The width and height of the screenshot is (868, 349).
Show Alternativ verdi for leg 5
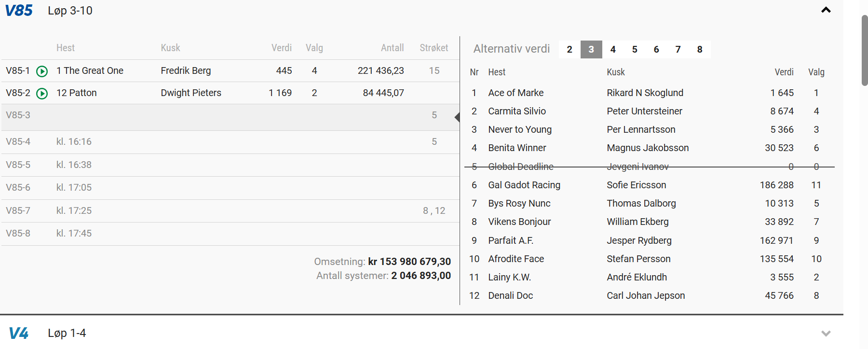coord(635,49)
